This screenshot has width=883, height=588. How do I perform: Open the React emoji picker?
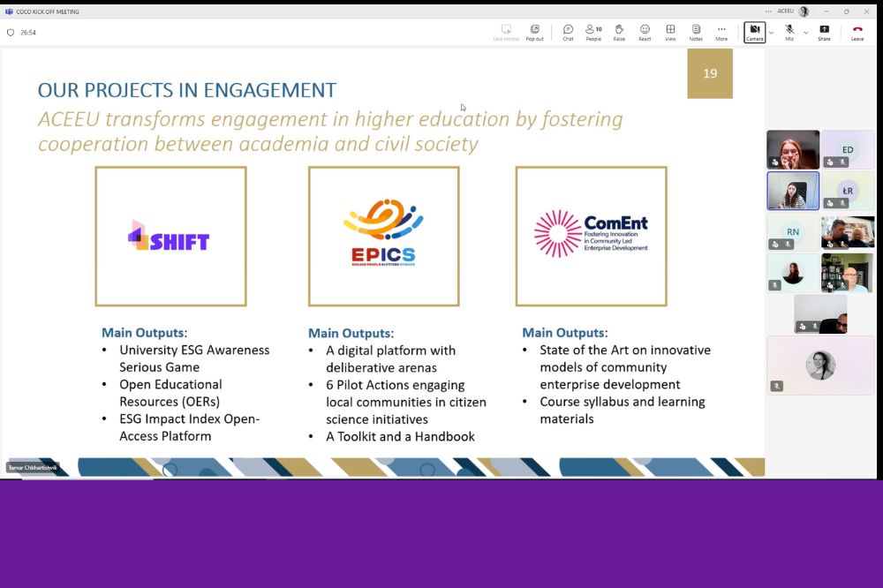click(x=645, y=33)
